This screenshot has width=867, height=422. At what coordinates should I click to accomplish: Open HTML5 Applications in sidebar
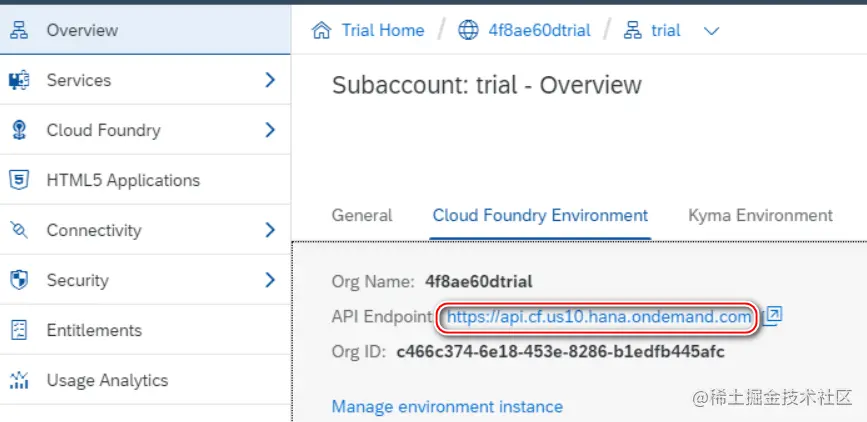(x=145, y=180)
